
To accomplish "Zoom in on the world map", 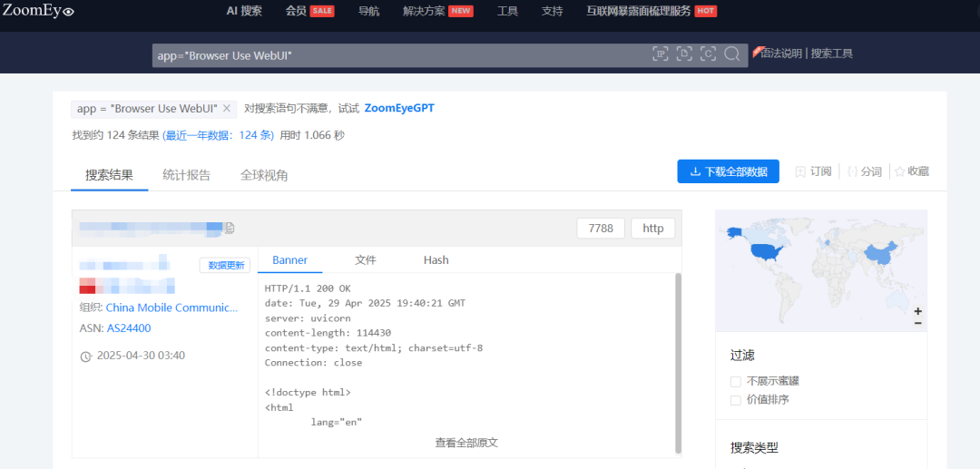I will point(917,311).
